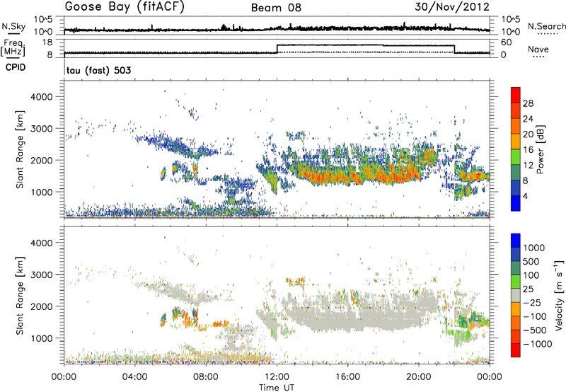Click the sky noise trace in top panel
The image size is (566, 392).
click(277, 29)
